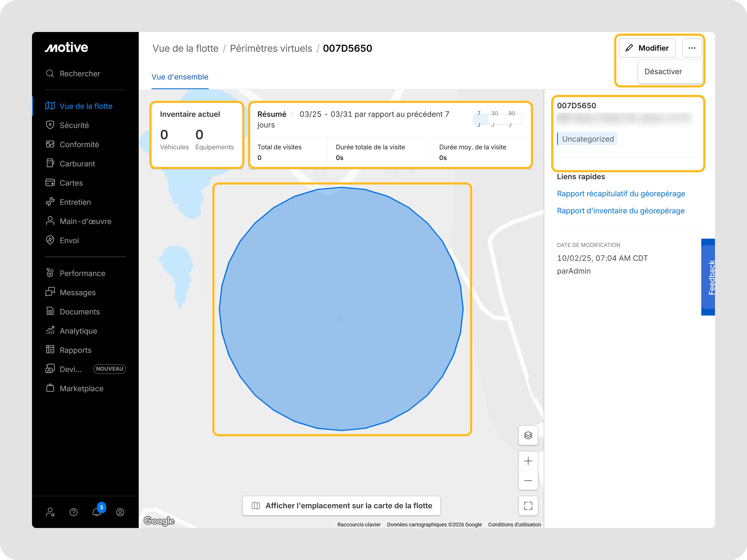Open the Feedback side tab
Image resolution: width=747 pixels, height=560 pixels.
click(x=709, y=277)
